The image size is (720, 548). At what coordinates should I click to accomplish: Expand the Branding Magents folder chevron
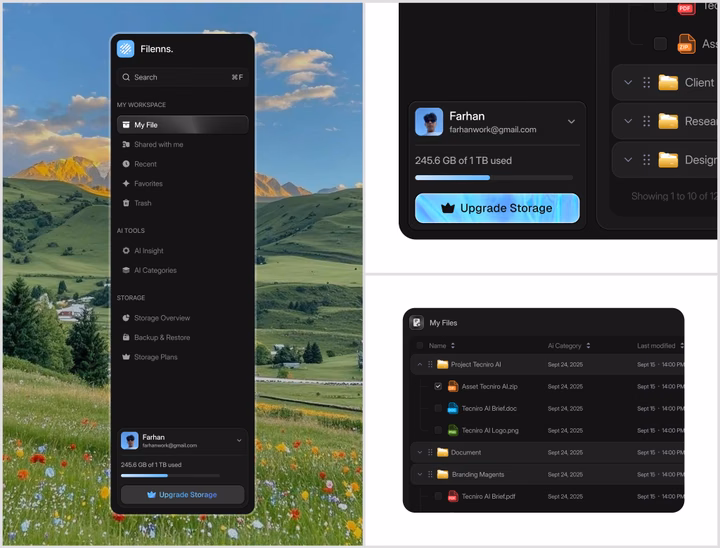click(419, 474)
